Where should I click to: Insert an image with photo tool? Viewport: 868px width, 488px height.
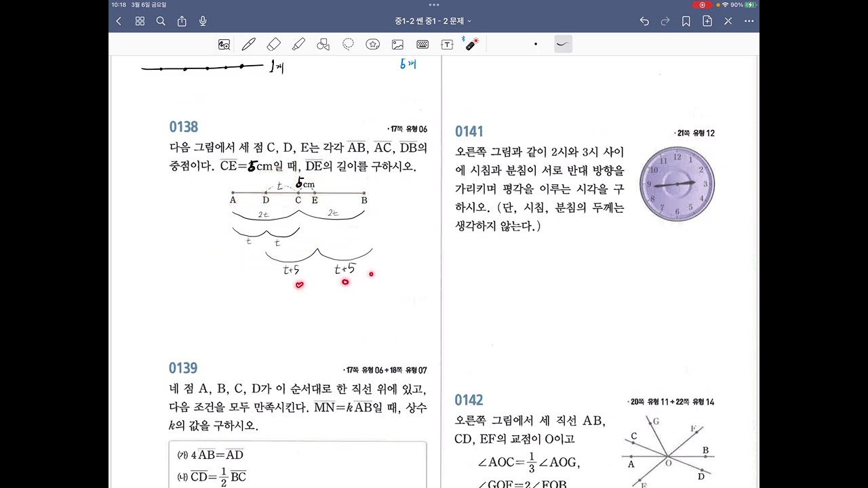click(x=397, y=44)
